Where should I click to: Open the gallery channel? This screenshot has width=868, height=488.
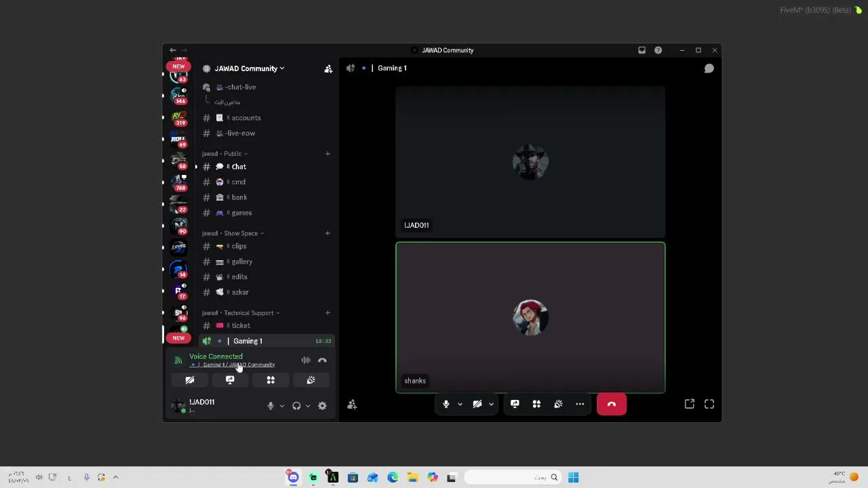tap(266, 262)
